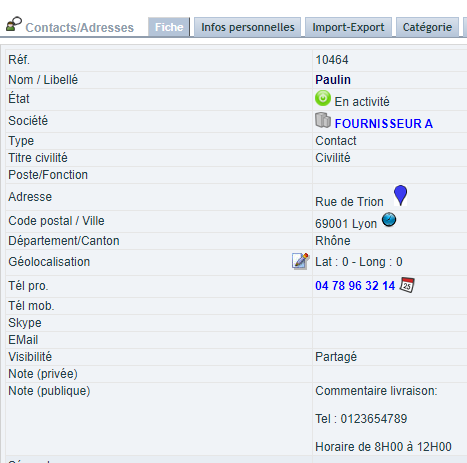Click the Type value Contact
Viewport: 467px width, 463px height.
click(336, 141)
